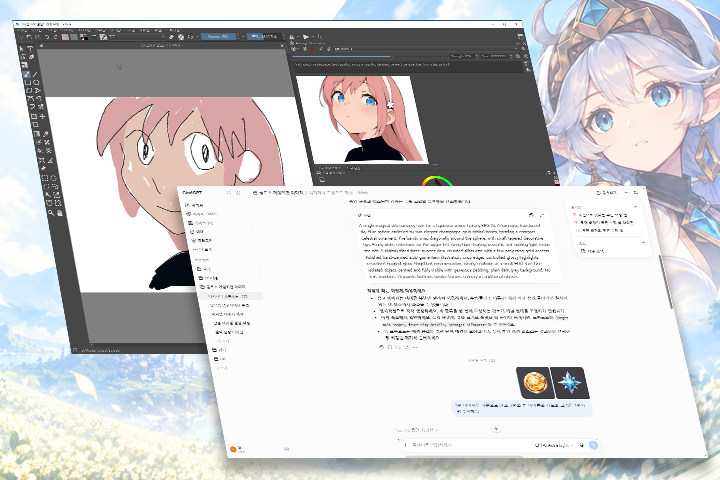Open the user profile avatar in ChatGPT sidebar
The width and height of the screenshot is (720, 480).
[233, 449]
